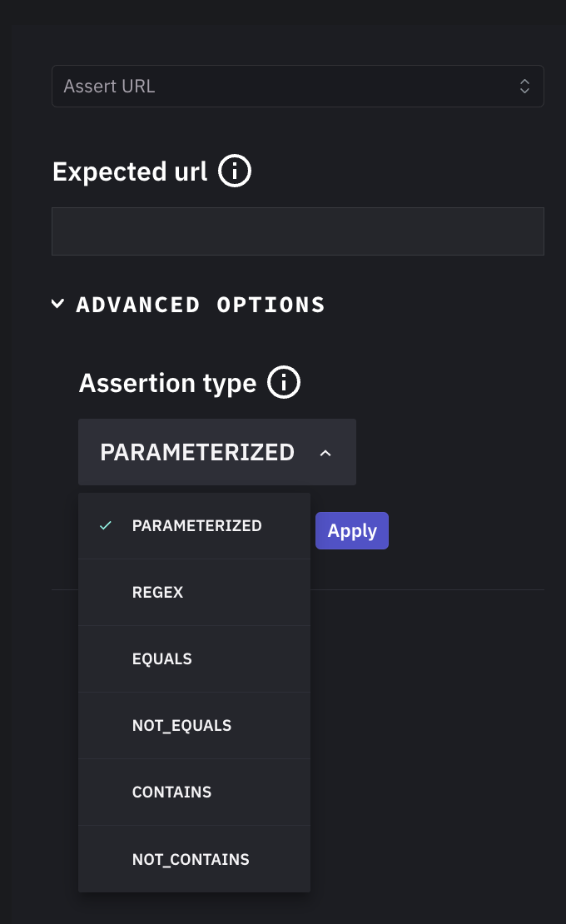The width and height of the screenshot is (566, 924).
Task: Click the info icon beside Assertion type
Action: coord(283,382)
